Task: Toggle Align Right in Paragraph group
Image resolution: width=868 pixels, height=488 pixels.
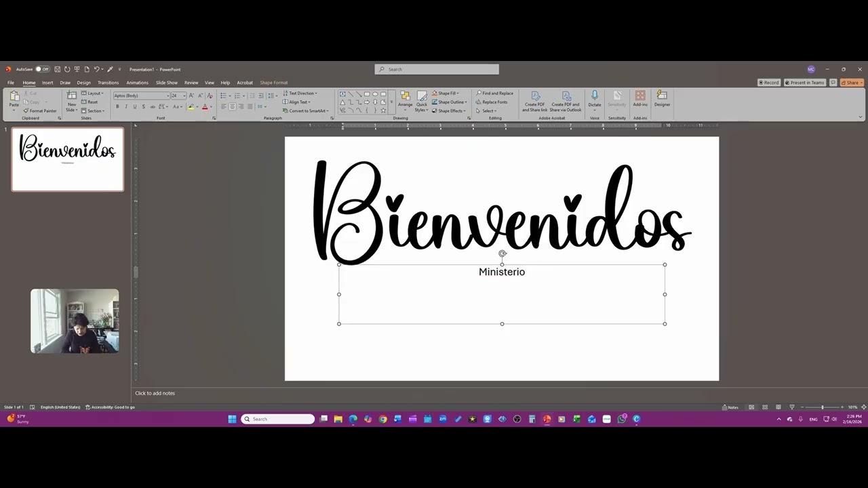Action: coord(241,106)
